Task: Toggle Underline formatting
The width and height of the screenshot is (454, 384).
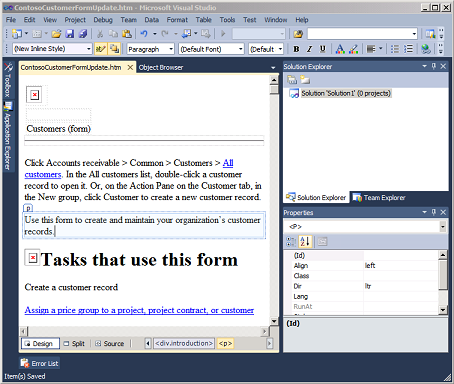Action: click(x=322, y=49)
